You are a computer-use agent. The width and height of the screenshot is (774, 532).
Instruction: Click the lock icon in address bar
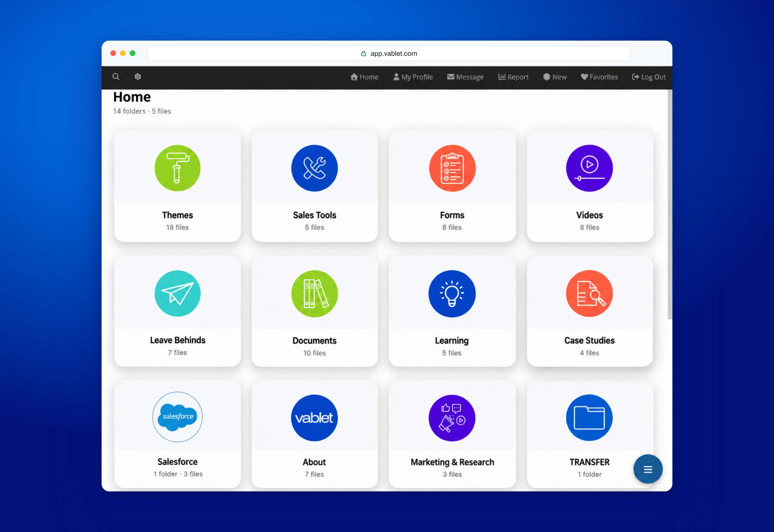364,53
